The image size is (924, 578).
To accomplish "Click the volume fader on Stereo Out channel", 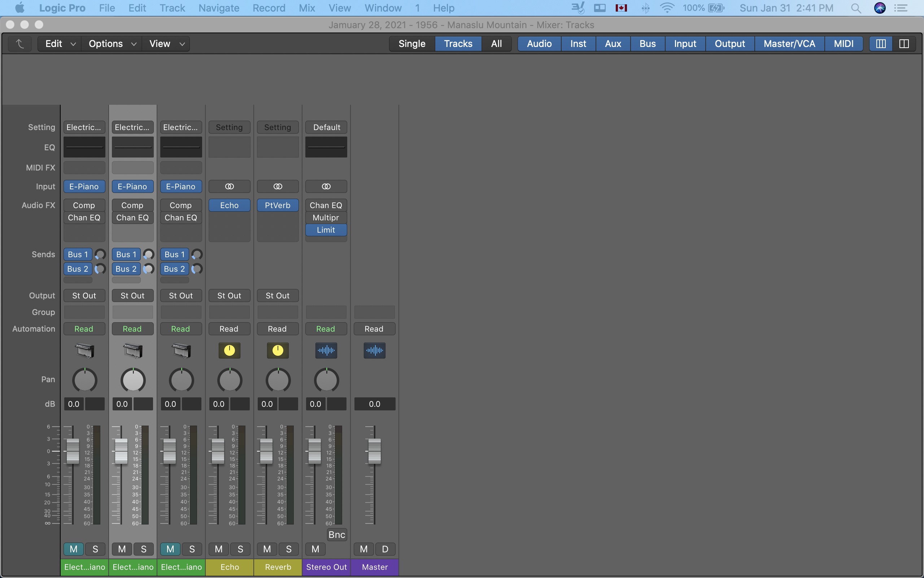I will pos(315,451).
